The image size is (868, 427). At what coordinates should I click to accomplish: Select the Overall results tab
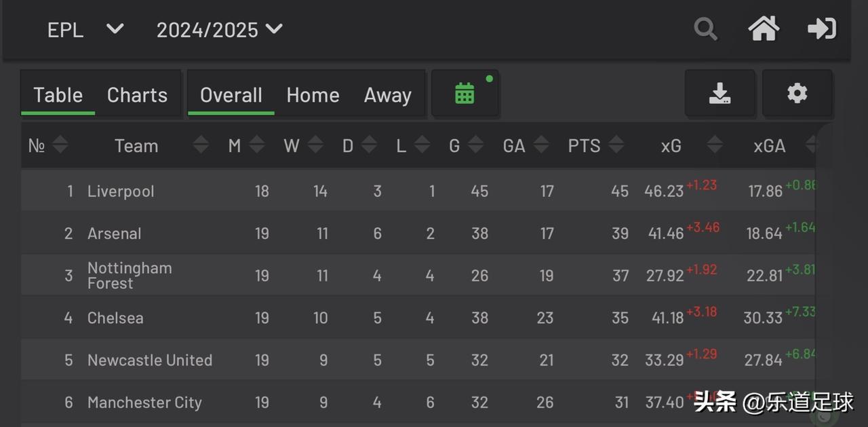pyautogui.click(x=231, y=95)
